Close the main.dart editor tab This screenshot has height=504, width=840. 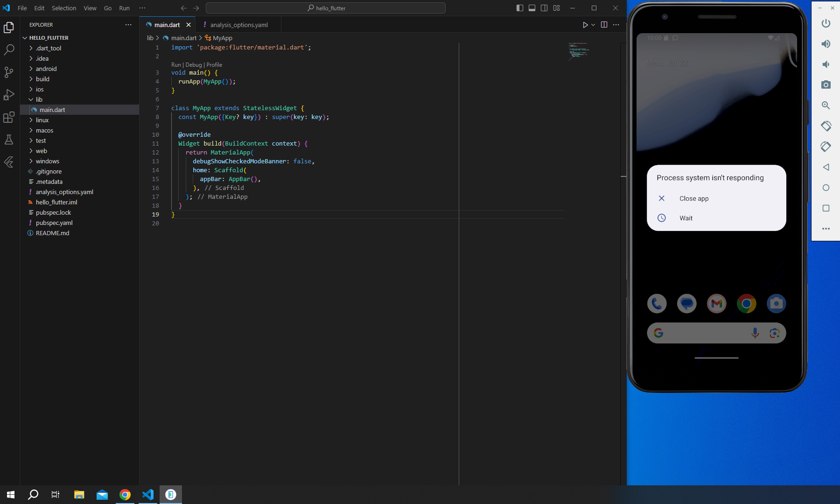[189, 25]
